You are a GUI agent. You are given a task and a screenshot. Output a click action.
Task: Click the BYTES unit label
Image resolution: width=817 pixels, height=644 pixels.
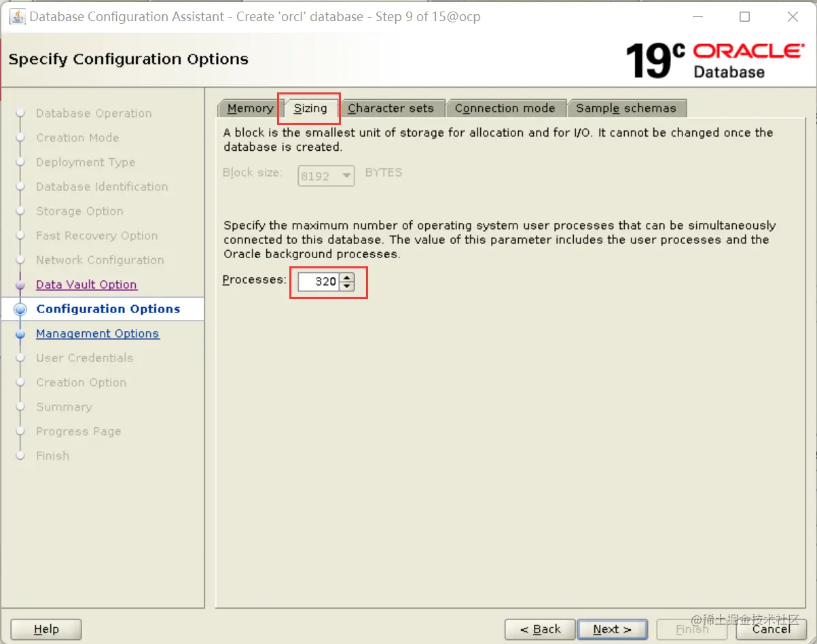(x=384, y=173)
